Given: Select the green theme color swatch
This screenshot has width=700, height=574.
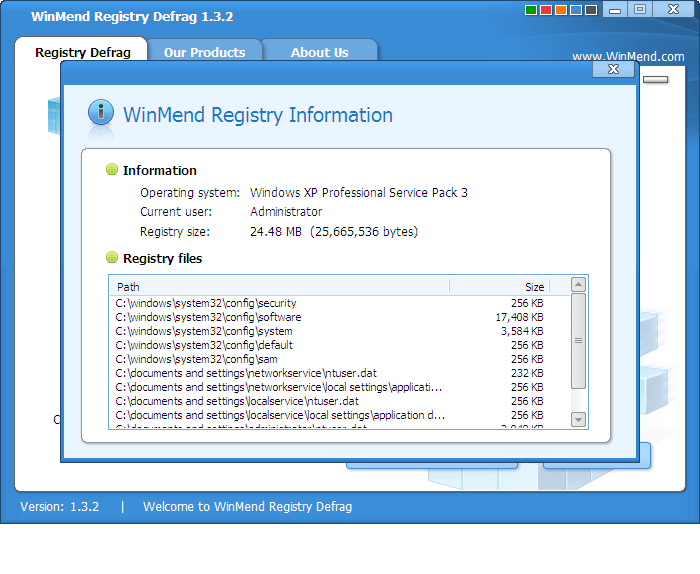Looking at the screenshot, I should (x=530, y=10).
